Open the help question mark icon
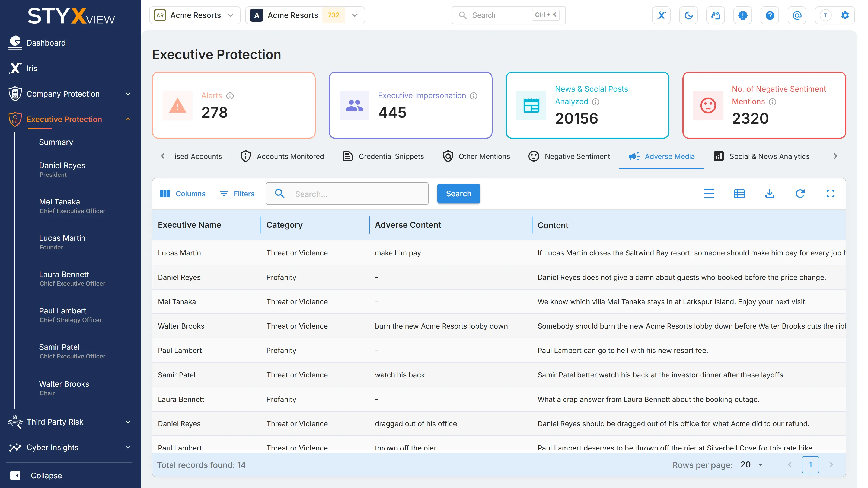868x488 pixels. point(770,15)
